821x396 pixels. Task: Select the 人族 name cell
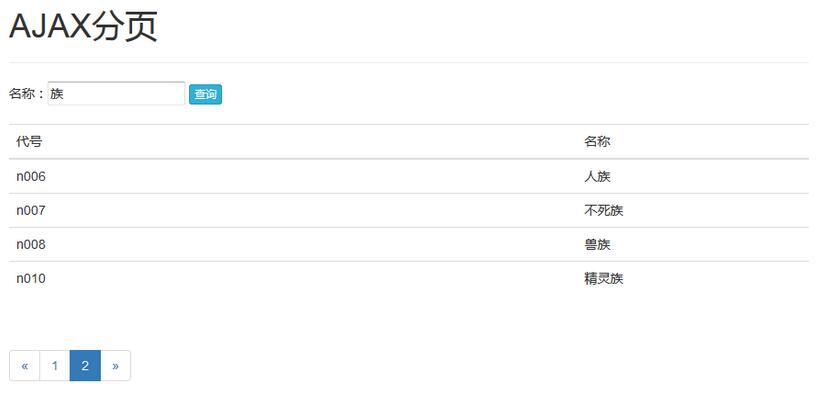(597, 177)
